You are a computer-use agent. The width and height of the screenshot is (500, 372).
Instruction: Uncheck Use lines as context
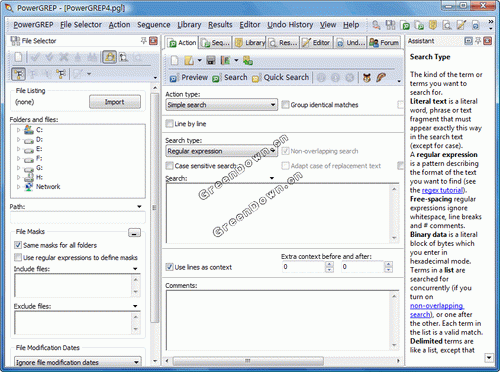point(169,267)
